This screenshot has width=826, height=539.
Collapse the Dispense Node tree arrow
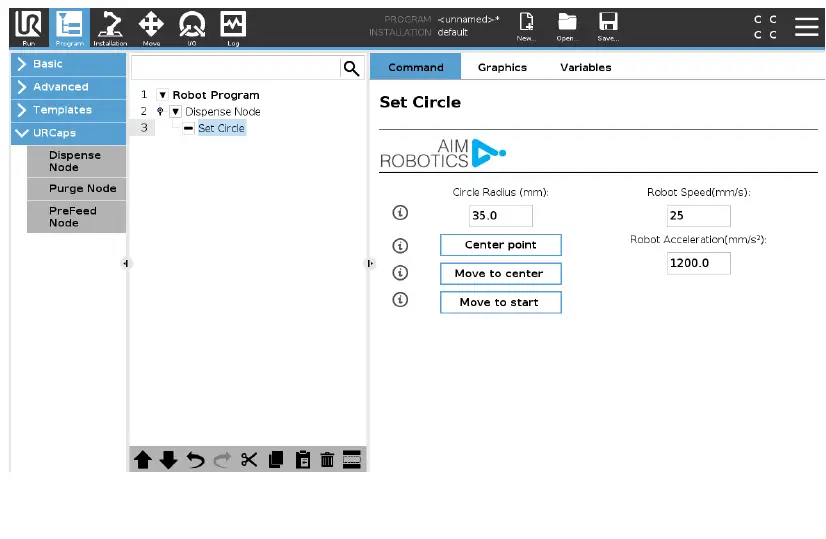[176, 112]
